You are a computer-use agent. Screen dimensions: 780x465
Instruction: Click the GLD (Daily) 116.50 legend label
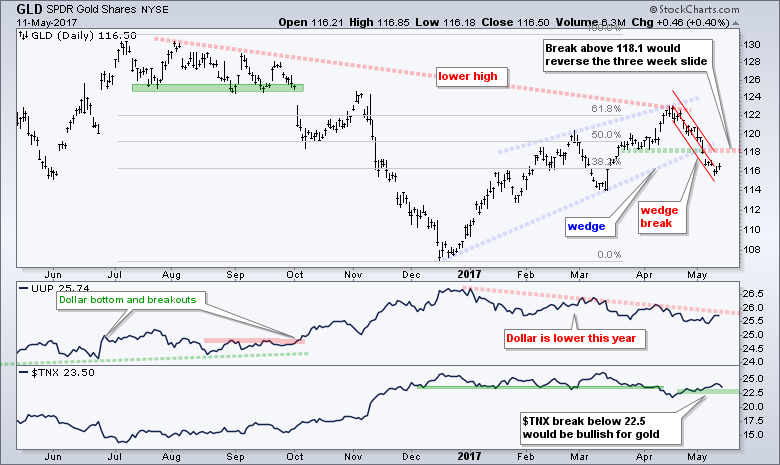pos(84,35)
